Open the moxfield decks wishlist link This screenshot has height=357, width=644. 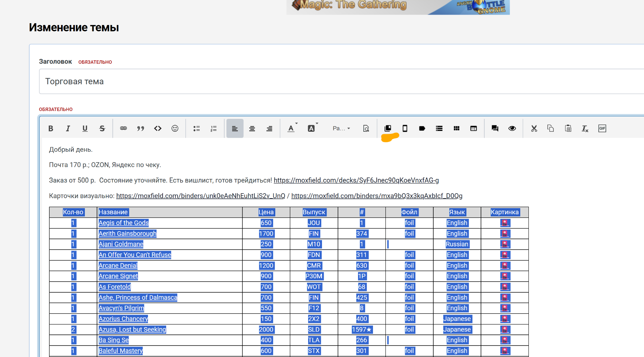pos(356,180)
